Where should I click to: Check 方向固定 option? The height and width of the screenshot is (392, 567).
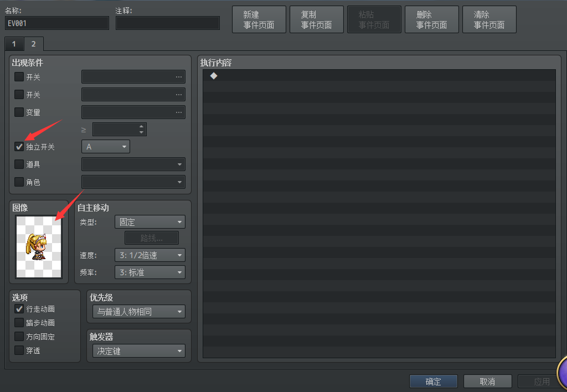click(19, 336)
